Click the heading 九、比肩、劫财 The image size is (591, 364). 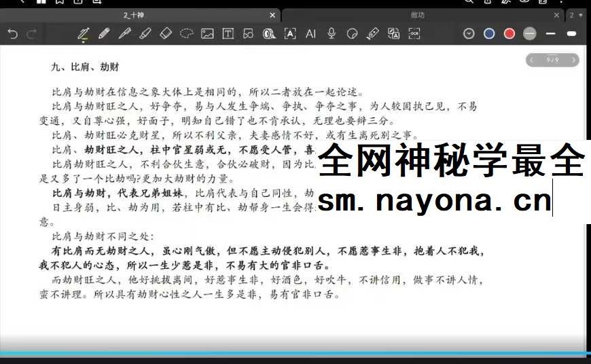click(85, 67)
